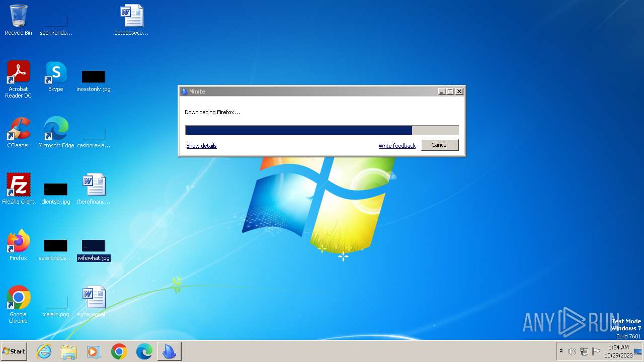Open Windows Explorer from the taskbar

69,351
